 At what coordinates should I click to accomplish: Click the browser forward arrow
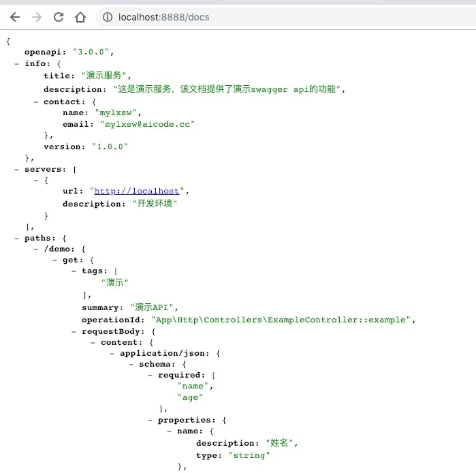(37, 17)
